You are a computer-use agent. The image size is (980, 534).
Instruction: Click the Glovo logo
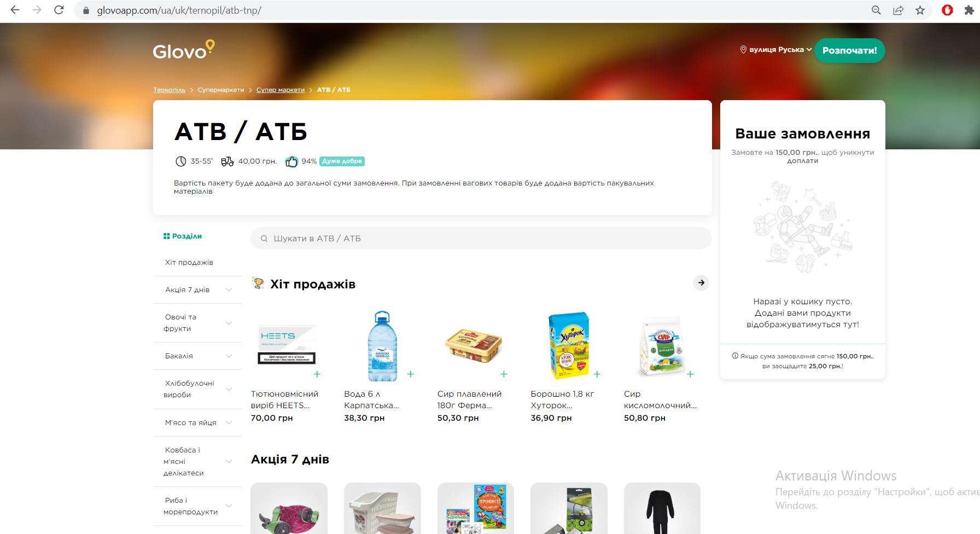pos(184,50)
